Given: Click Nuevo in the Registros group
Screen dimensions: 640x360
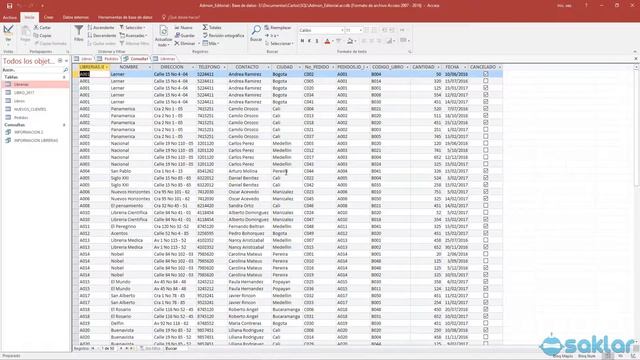Looking at the screenshot, I should point(184,27).
